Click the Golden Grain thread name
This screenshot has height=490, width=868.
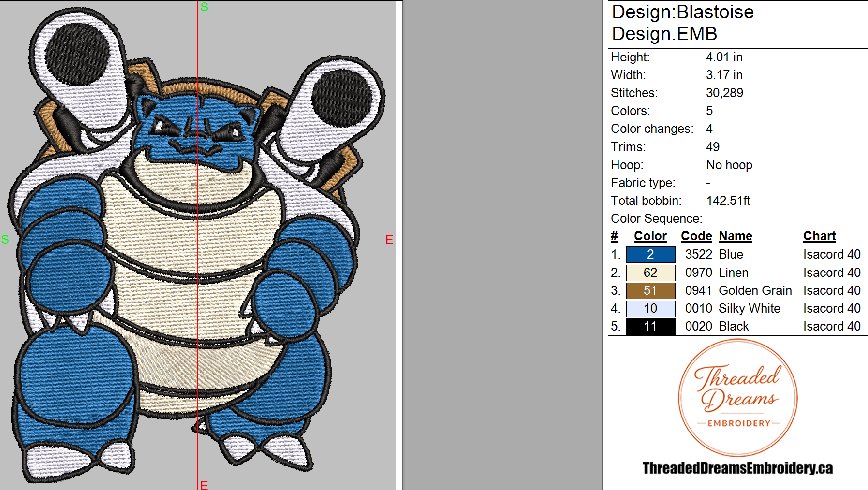755,290
